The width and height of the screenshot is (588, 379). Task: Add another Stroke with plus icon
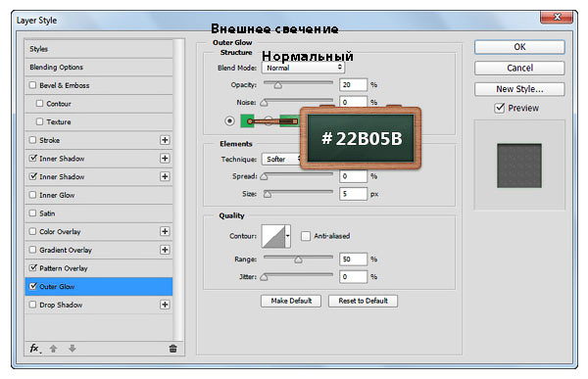point(165,140)
